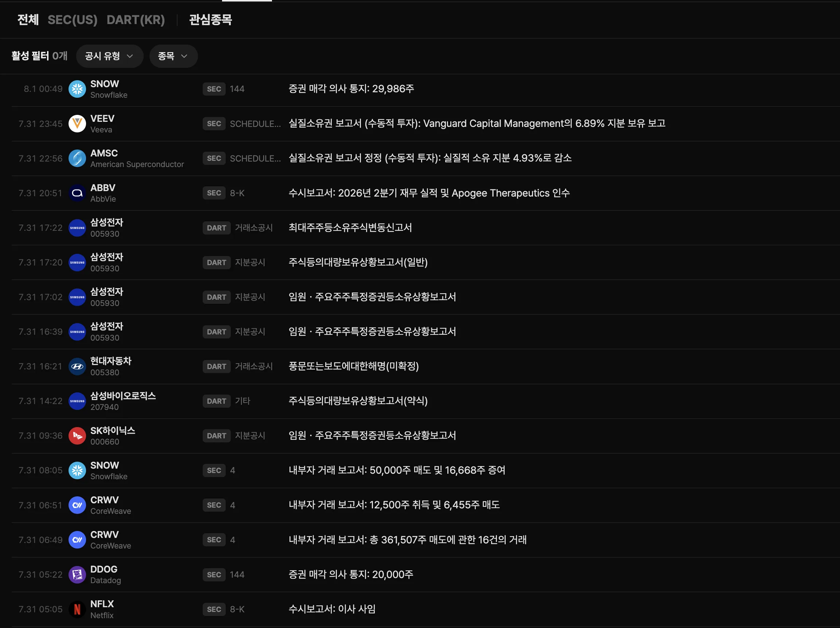The width and height of the screenshot is (840, 628).
Task: Open the AMSC 4.93%로 감소 filing
Action: click(430, 158)
